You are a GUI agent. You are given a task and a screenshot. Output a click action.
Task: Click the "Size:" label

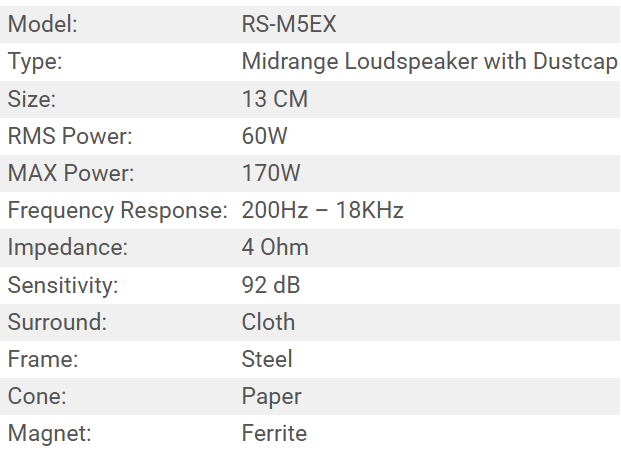coord(33,99)
